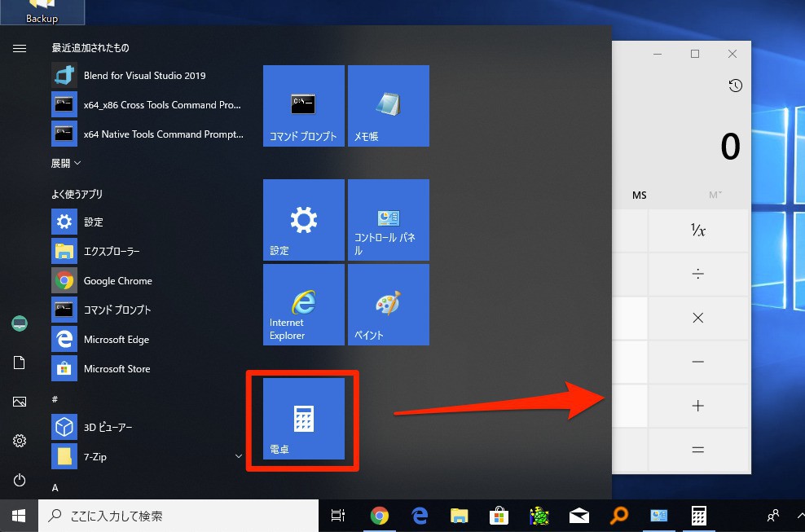The image size is (805, 532).
Task: Open Task View from the taskbar
Action: [337, 516]
